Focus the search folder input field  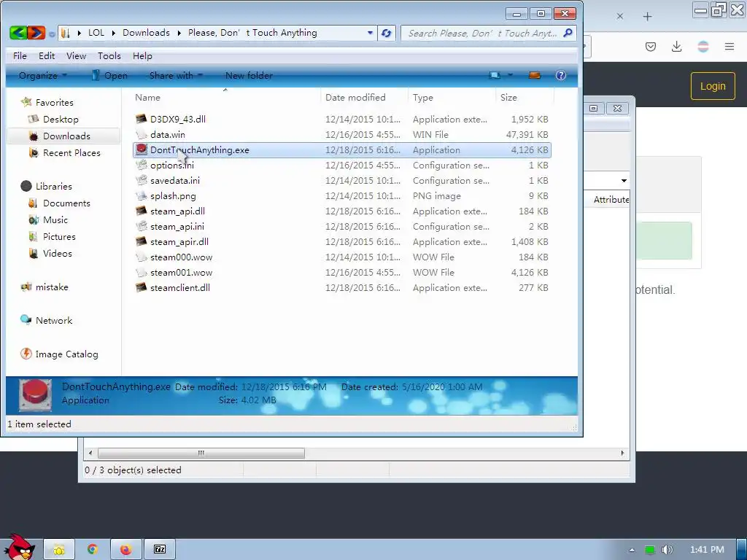[482, 33]
